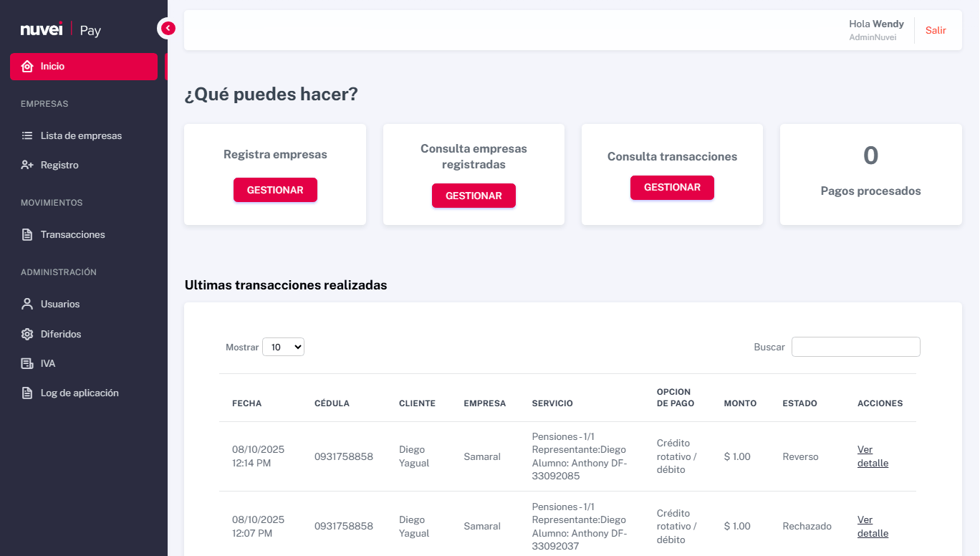The width and height of the screenshot is (980, 556).
Task: Open the Mostrar page-size dropdown
Action: pyautogui.click(x=283, y=346)
